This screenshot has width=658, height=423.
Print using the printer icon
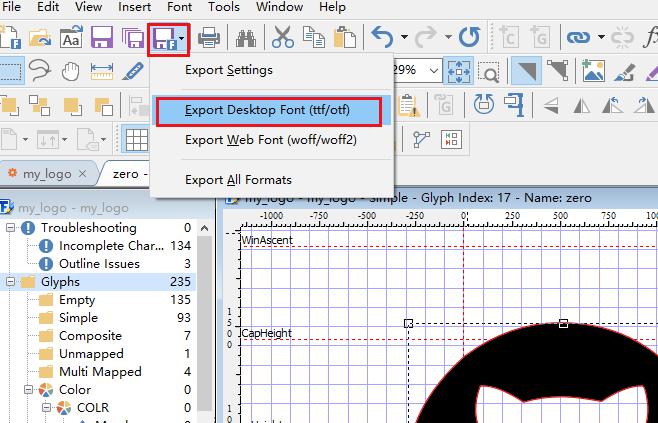(x=209, y=38)
